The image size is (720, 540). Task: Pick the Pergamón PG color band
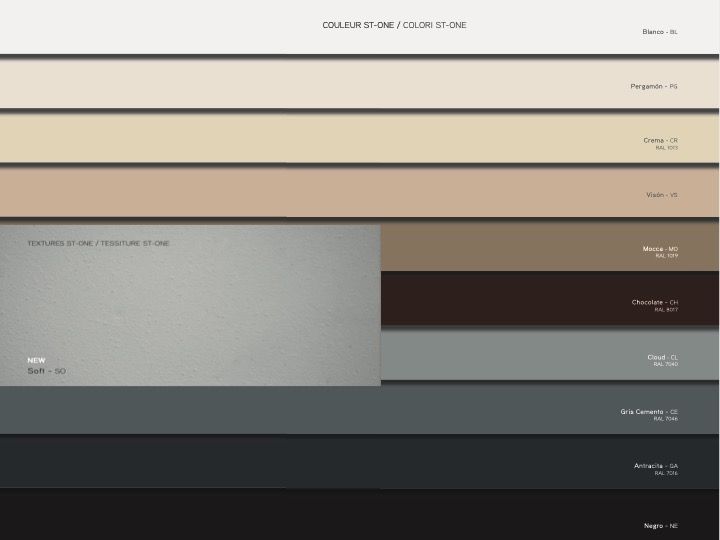coord(360,86)
